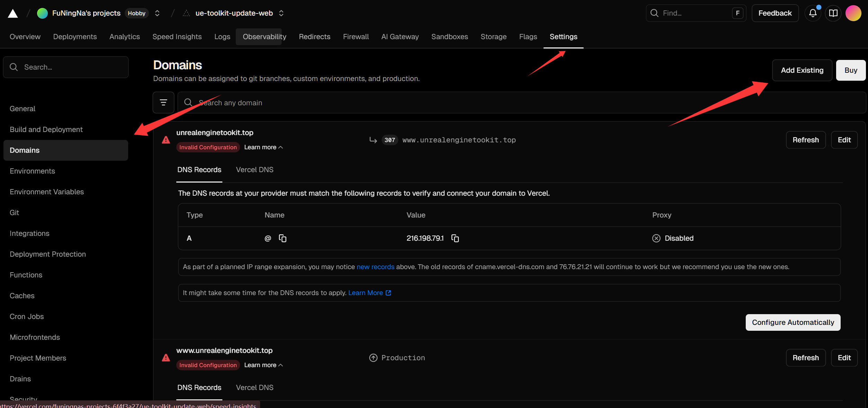Open Domains in settings sidebar
868x408 pixels.
(x=66, y=150)
